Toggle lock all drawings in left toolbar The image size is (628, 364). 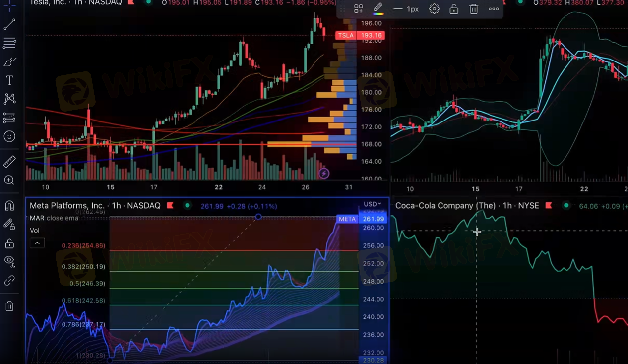pos(9,243)
